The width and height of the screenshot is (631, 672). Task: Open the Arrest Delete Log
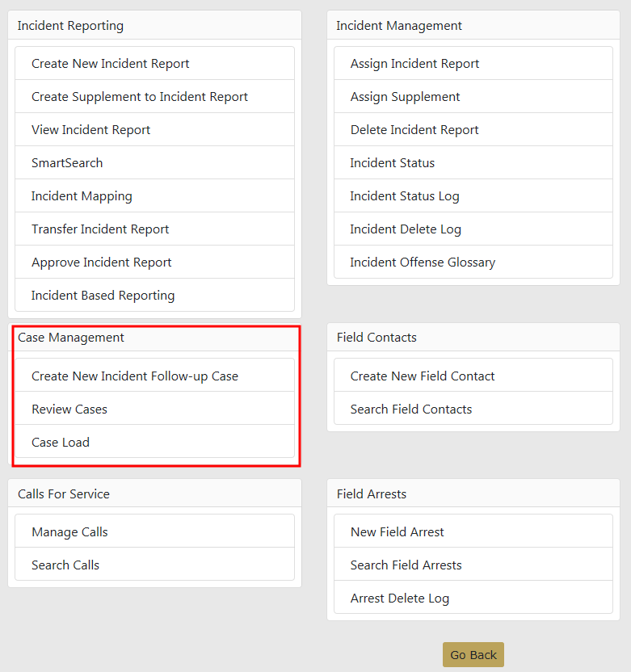coord(400,598)
